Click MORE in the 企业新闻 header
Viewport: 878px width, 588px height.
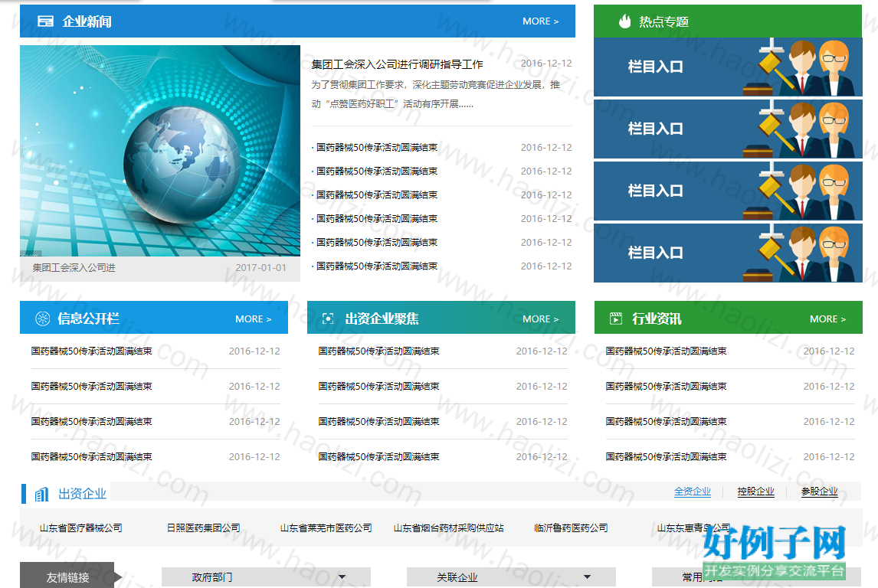tap(540, 21)
